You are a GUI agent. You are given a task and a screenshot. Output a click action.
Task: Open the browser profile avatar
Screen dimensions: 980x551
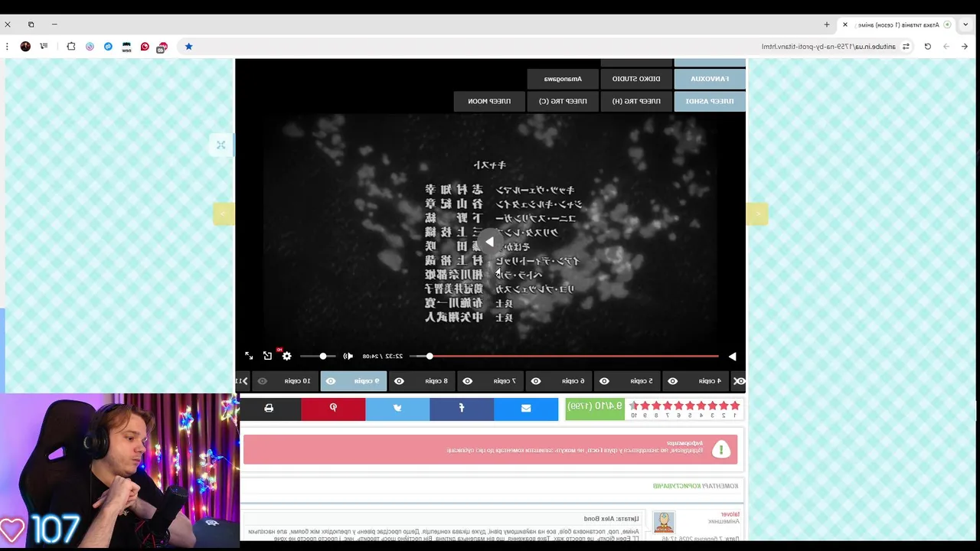(x=25, y=47)
